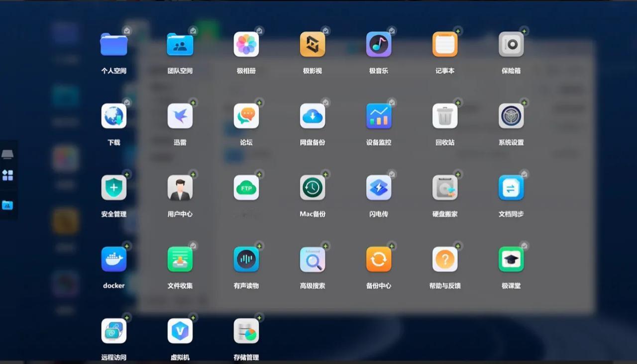637x364 pixels.
Task: Open the 文件收集 file collection app
Action: [180, 259]
